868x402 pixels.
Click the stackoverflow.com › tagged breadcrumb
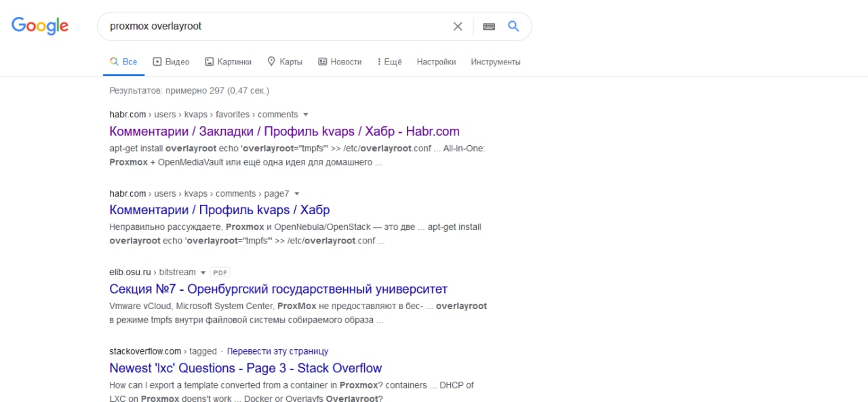pos(163,351)
